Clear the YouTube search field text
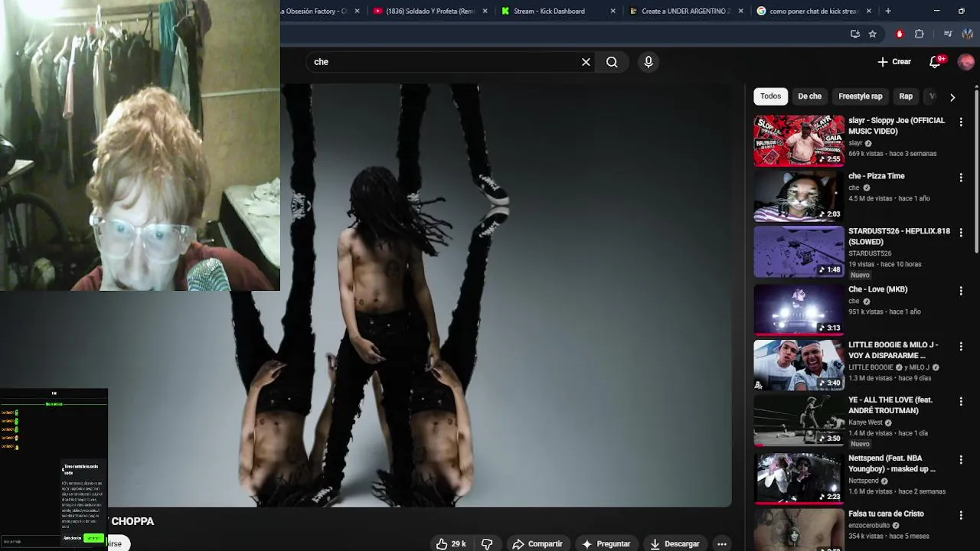The height and width of the screenshot is (551, 980). click(x=586, y=62)
